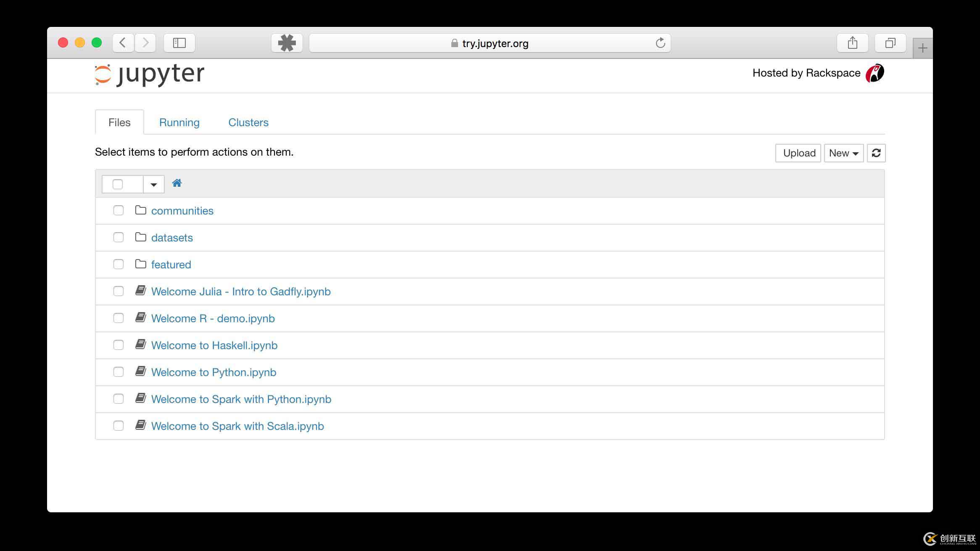Open the datasets folder
980x551 pixels.
(x=172, y=238)
